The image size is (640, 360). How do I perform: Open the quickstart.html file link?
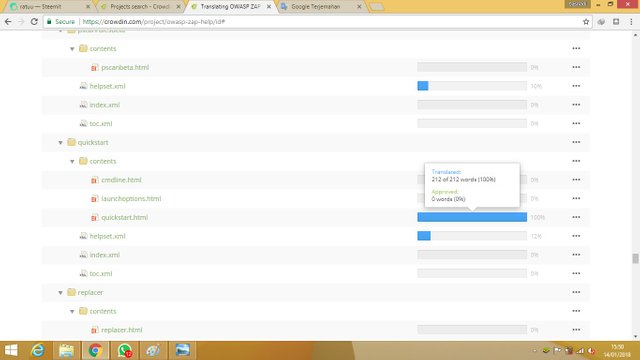(x=124, y=218)
